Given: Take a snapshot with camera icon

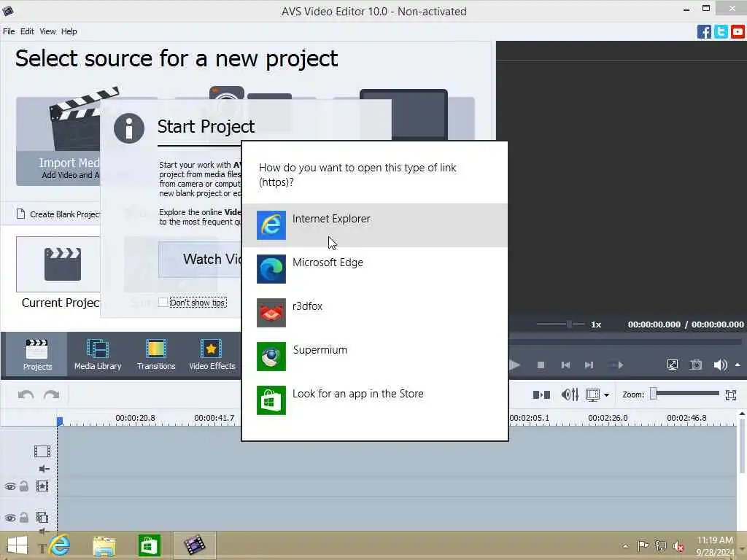Looking at the screenshot, I should [696, 365].
